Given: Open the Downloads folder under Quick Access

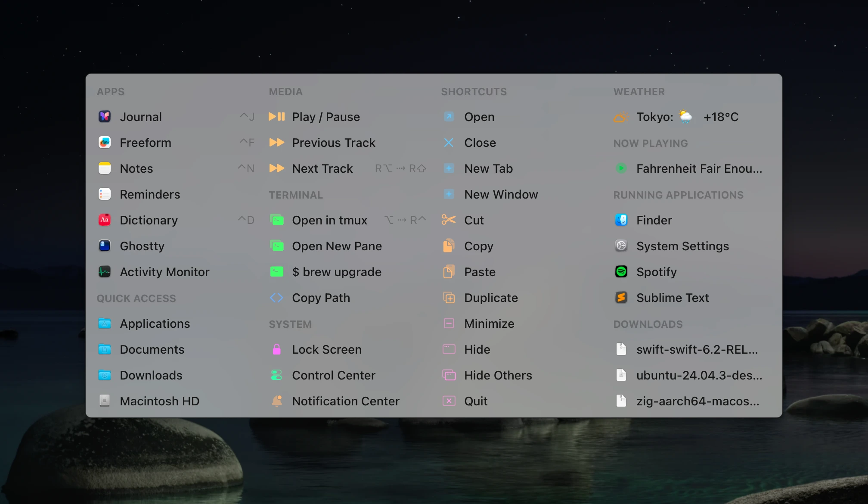Looking at the screenshot, I should tap(151, 375).
